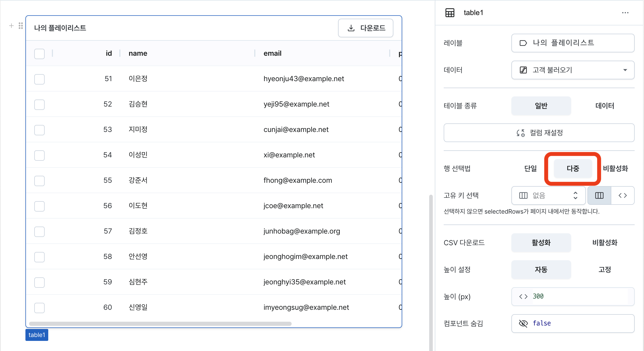Click the query icon in 고객 불러오기 field
This screenshot has width=644, height=351.
(x=523, y=70)
